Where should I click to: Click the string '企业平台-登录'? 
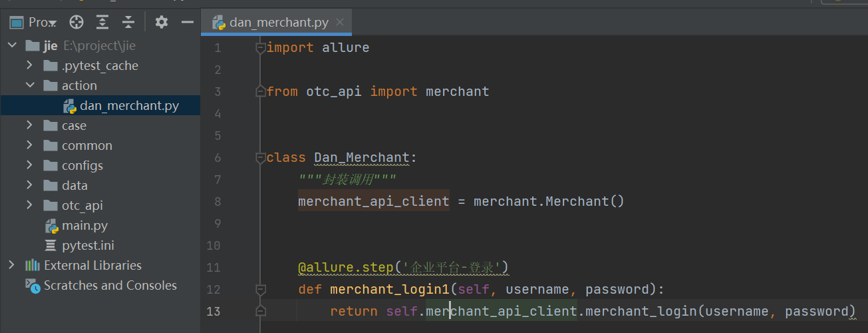[452, 268]
